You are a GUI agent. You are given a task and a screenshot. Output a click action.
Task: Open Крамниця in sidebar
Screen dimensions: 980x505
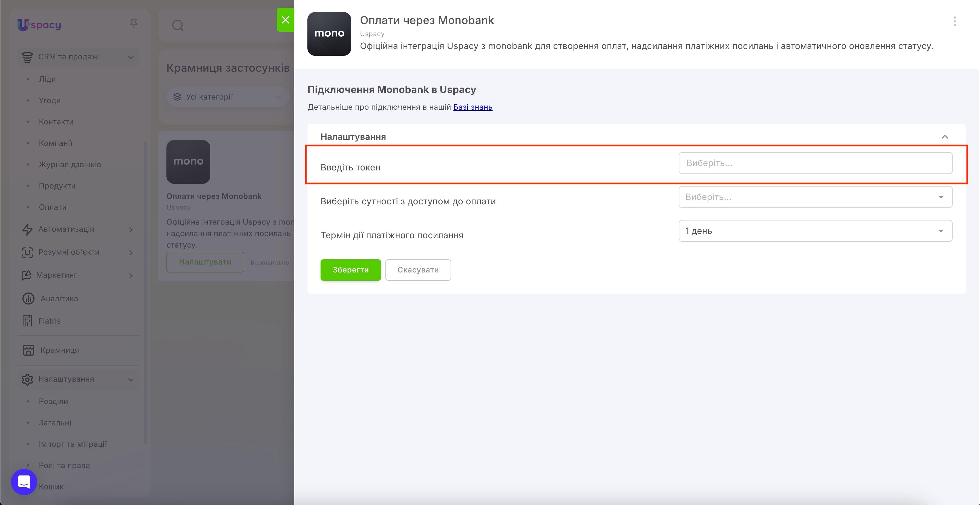[x=60, y=350]
